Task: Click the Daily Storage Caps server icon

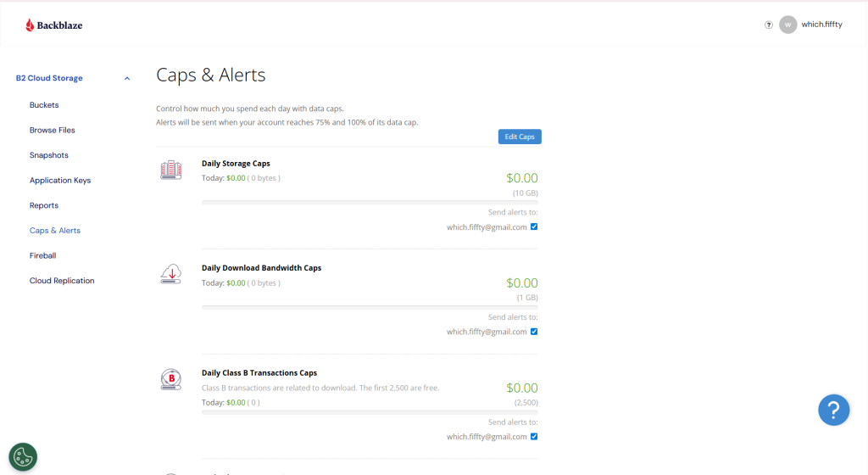Action: point(171,170)
